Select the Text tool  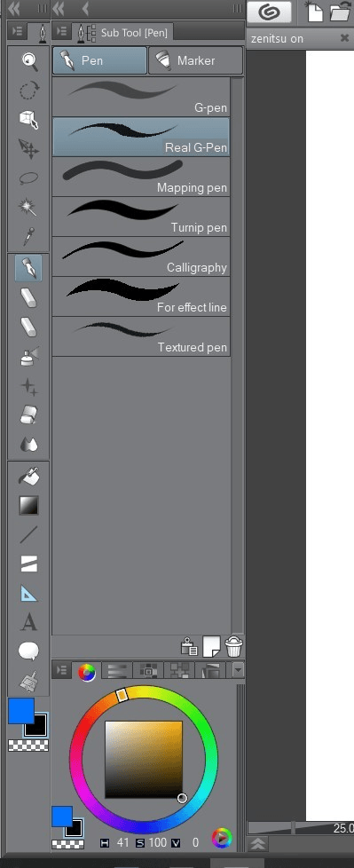tap(28, 623)
